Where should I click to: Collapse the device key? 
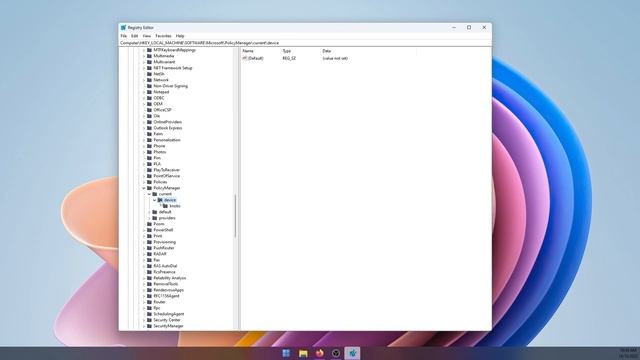pyautogui.click(x=155, y=200)
